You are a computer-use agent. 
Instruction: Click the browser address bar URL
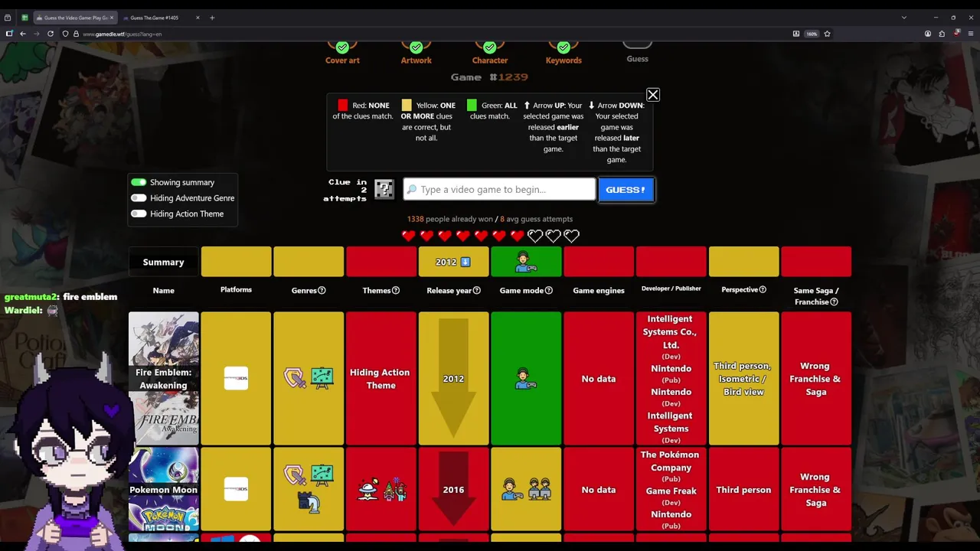122,34
